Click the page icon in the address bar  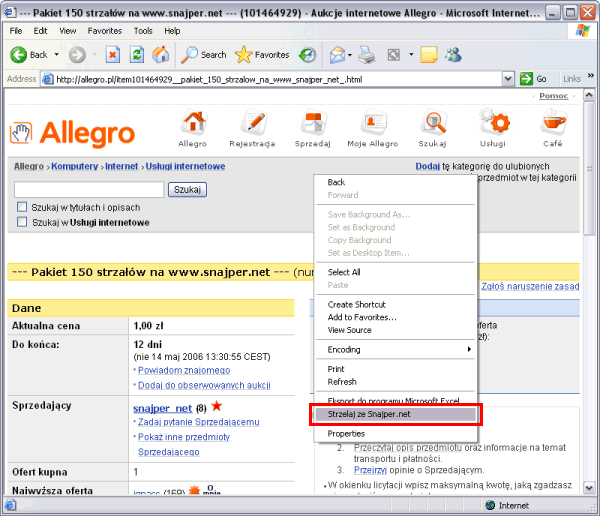[x=47, y=79]
